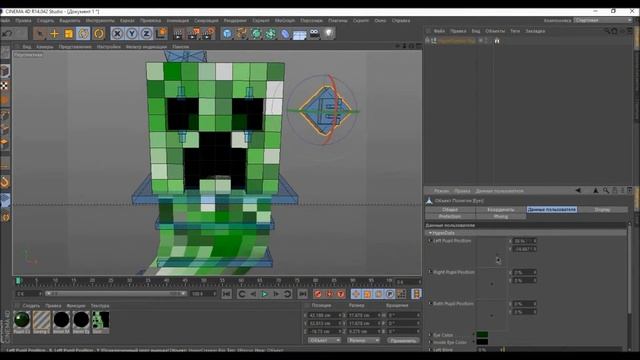This screenshot has width=640, height=360.
Task: Toggle Z axis lock
Action: coord(147,33)
